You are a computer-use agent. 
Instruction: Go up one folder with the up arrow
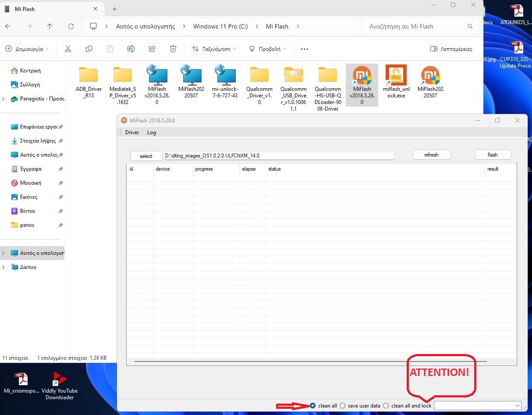point(50,26)
